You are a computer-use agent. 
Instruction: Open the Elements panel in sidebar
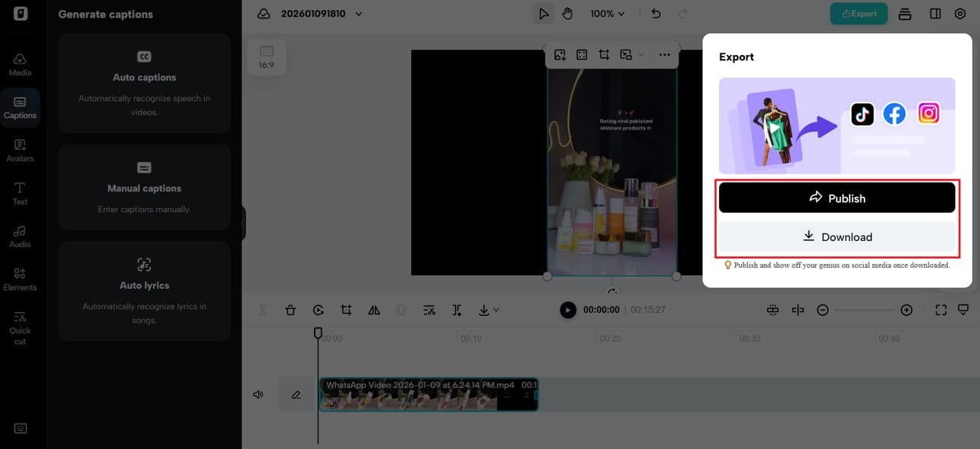pos(20,278)
